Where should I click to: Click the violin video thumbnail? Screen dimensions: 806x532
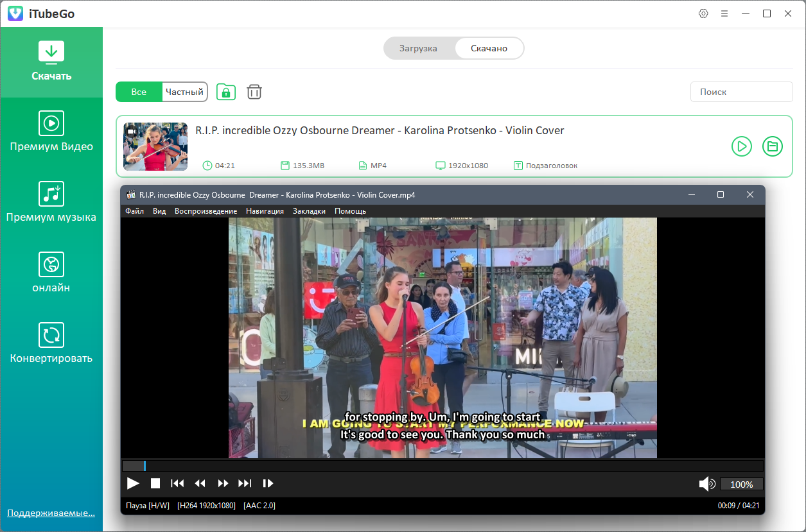tap(155, 146)
